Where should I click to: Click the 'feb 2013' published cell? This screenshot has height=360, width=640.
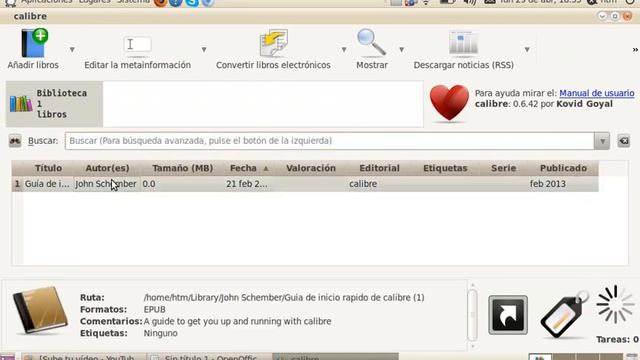563,184
